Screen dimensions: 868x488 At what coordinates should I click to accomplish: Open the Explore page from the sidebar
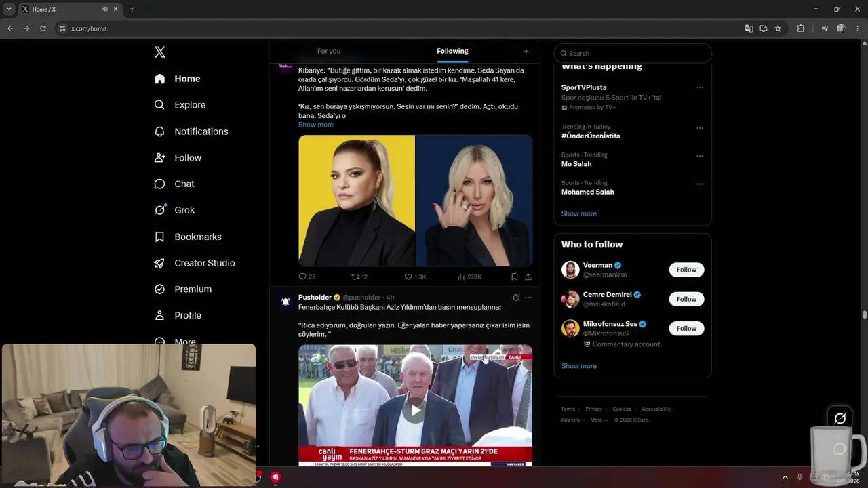[180, 105]
